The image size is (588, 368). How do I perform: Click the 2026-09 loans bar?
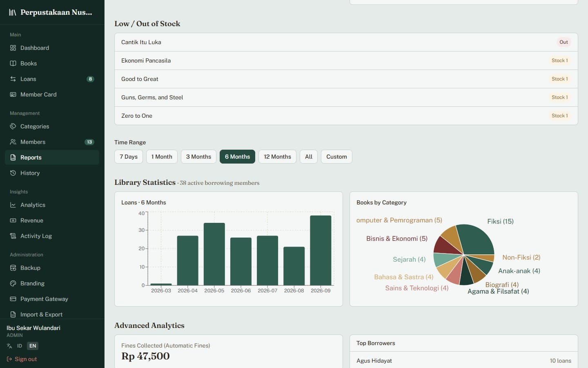[x=321, y=250]
